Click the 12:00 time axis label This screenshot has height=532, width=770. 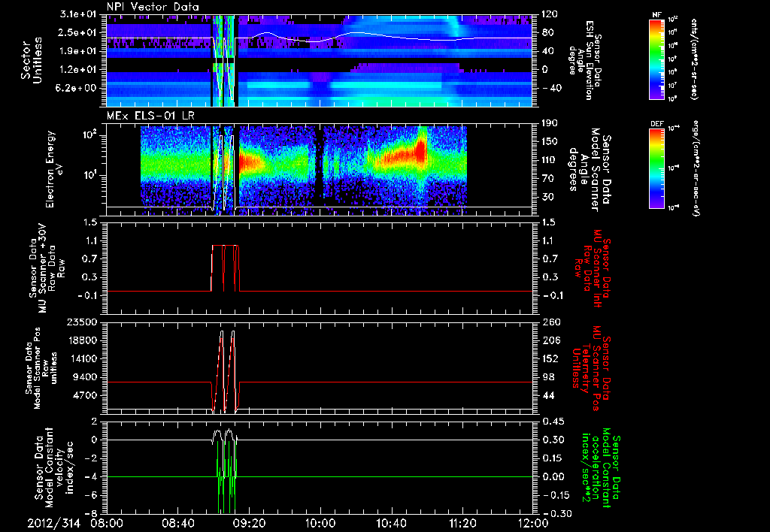[533, 523]
